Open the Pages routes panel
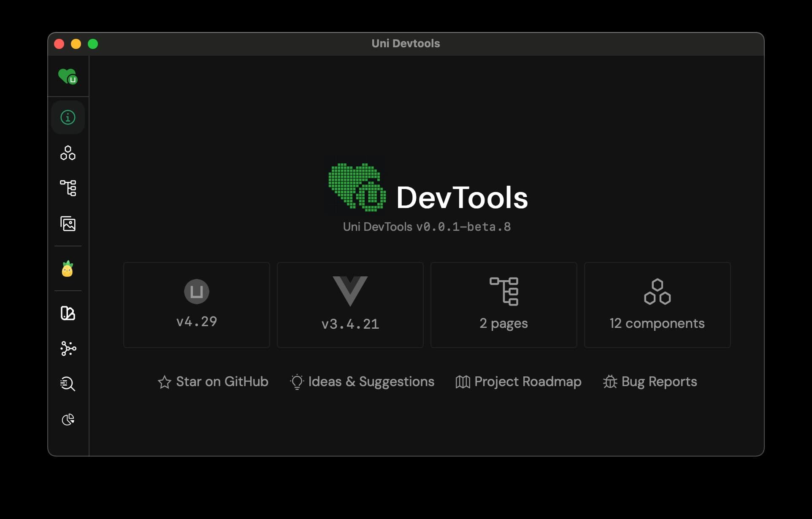812x519 pixels. click(x=68, y=188)
